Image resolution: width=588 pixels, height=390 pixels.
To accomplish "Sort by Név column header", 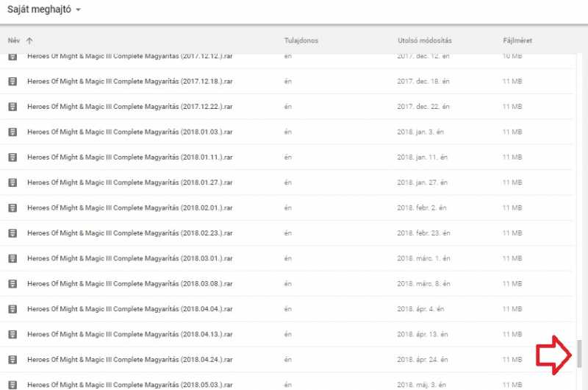I will pos(14,40).
